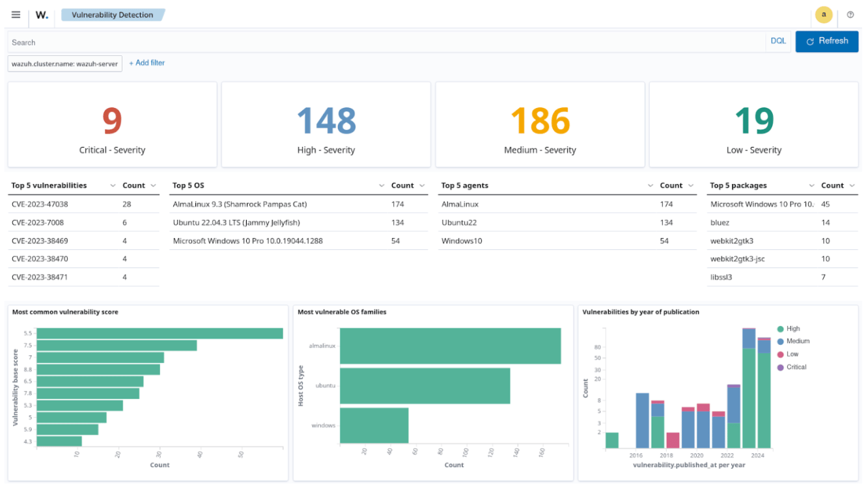Image resolution: width=868 pixels, height=486 pixels.
Task: Click the Low legend color dot
Action: [x=781, y=355]
